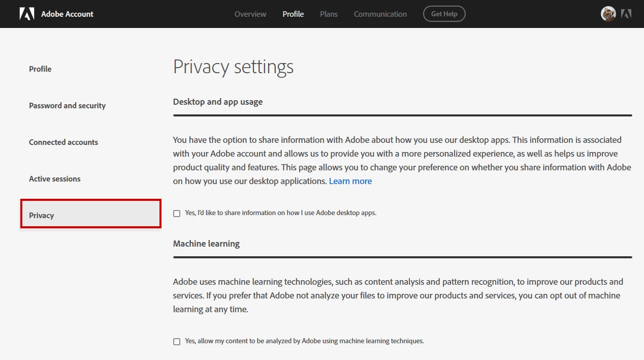Open the Plans tab
Viewport: 644px width, 360px height.
click(x=329, y=14)
